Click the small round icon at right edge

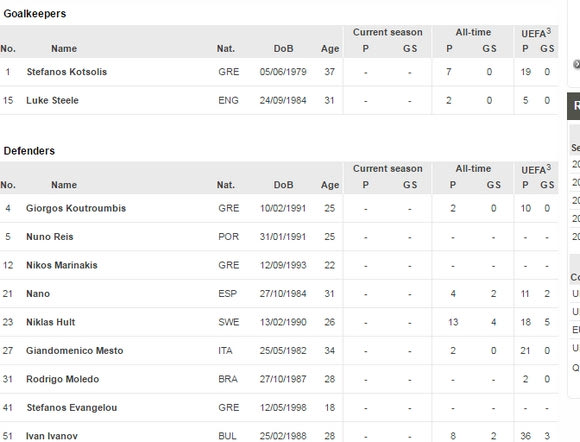pyautogui.click(x=576, y=64)
